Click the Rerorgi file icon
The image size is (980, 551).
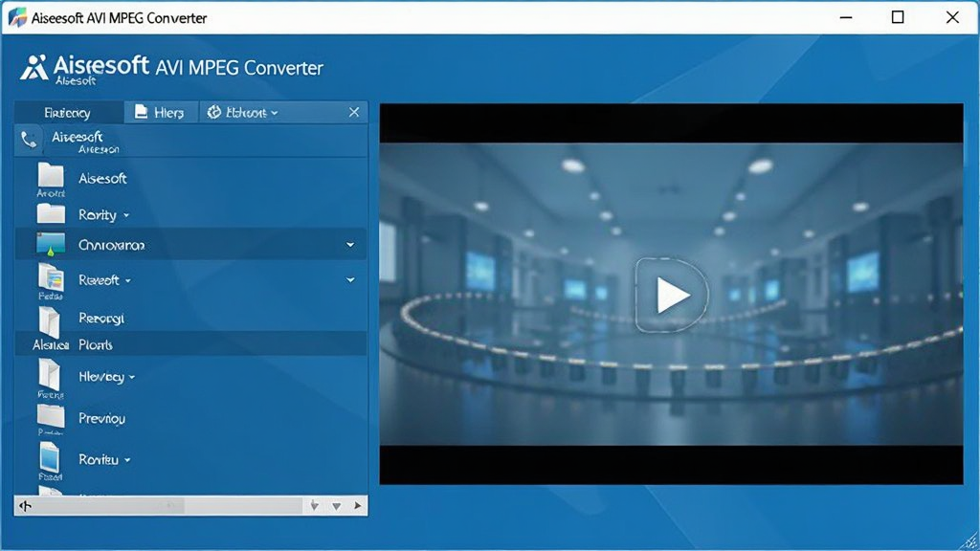pyautogui.click(x=50, y=321)
